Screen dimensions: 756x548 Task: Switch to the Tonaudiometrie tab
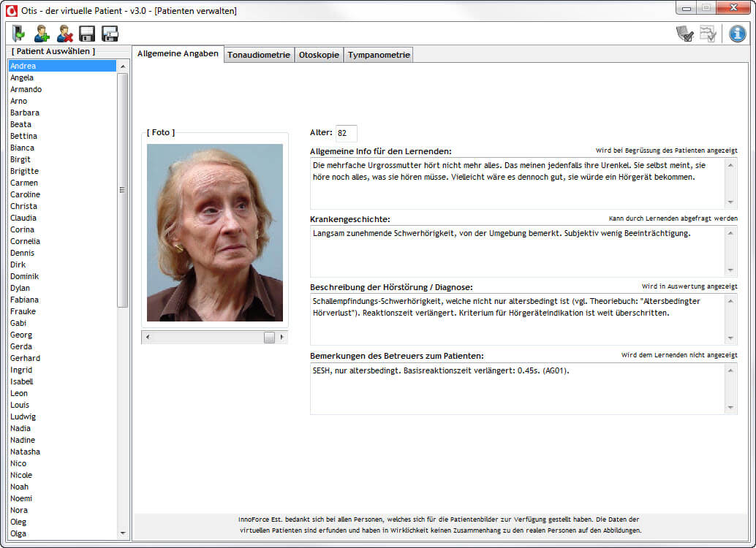[259, 55]
